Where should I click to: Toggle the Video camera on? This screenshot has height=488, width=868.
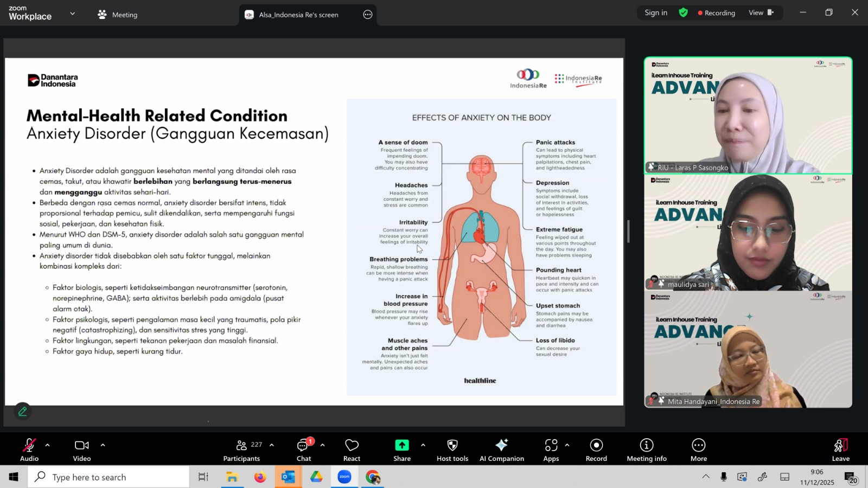click(x=82, y=446)
